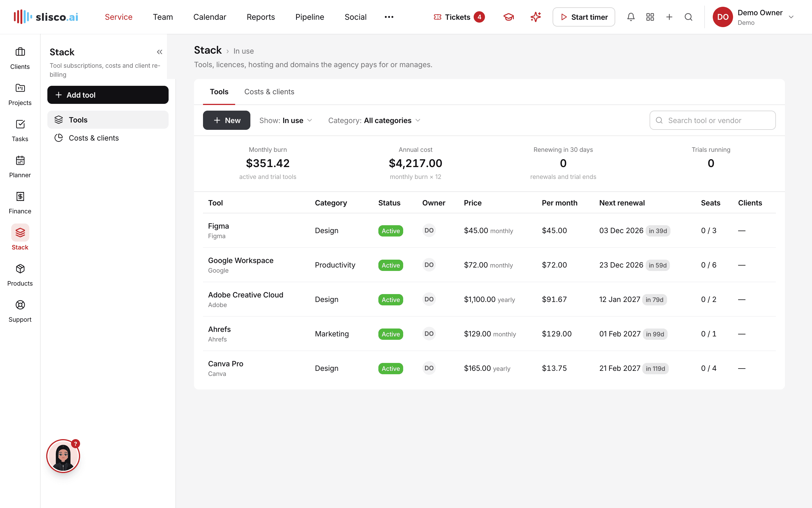Click Figma row owner DO badge
The image size is (812, 508).
pos(429,231)
